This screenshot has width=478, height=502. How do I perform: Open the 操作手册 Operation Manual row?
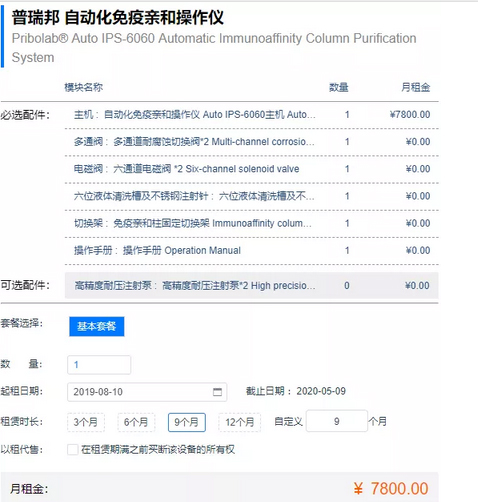pyautogui.click(x=252, y=251)
